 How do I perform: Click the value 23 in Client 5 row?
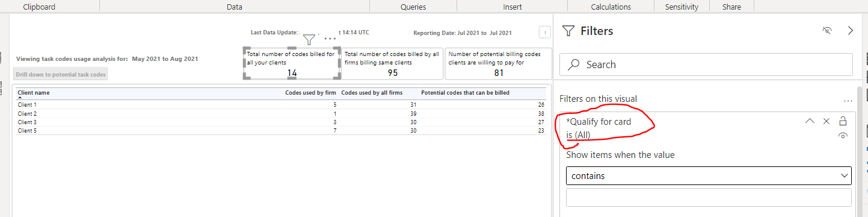541,130
